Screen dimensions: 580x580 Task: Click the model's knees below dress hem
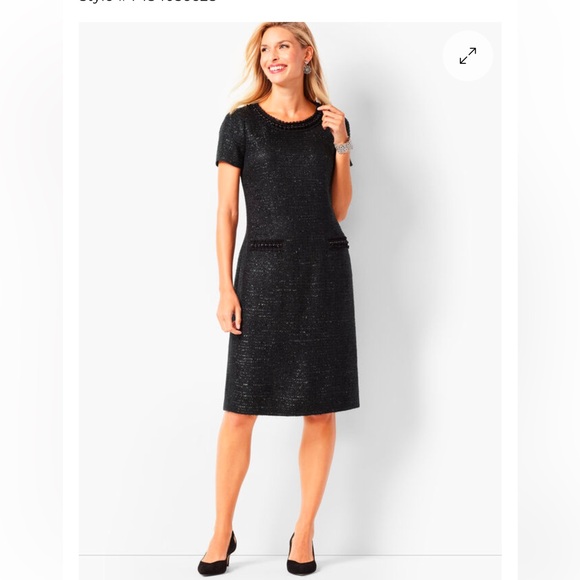pyautogui.click(x=279, y=444)
